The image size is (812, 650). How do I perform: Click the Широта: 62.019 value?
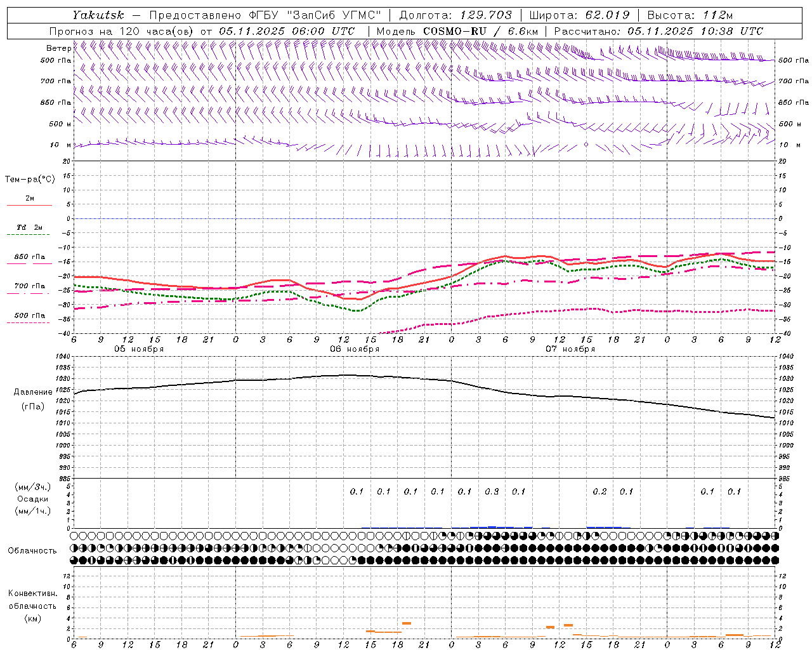point(580,15)
